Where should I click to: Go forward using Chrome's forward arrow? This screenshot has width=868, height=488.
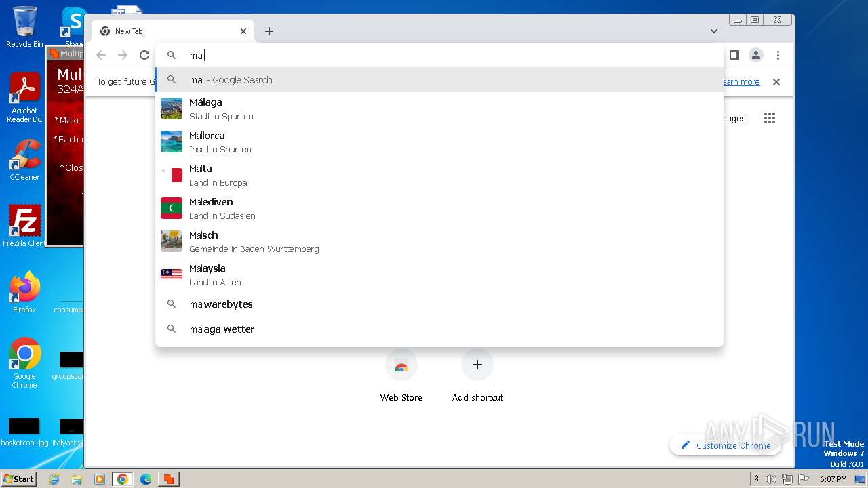click(x=123, y=55)
